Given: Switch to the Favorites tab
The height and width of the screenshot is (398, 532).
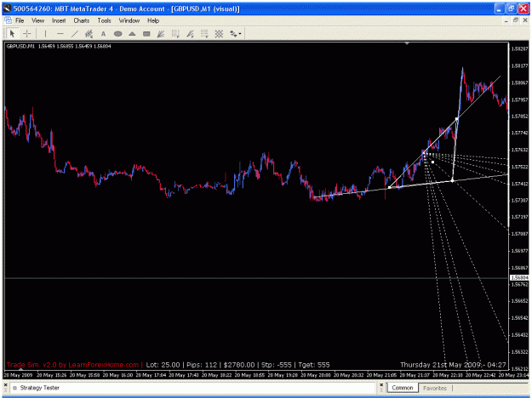Looking at the screenshot, I should point(435,388).
